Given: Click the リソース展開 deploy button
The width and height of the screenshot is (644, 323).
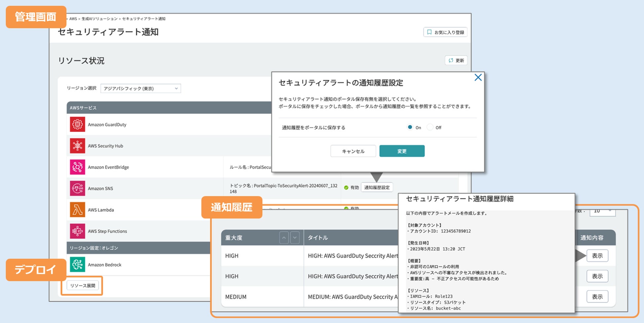Looking at the screenshot, I should pyautogui.click(x=83, y=285).
